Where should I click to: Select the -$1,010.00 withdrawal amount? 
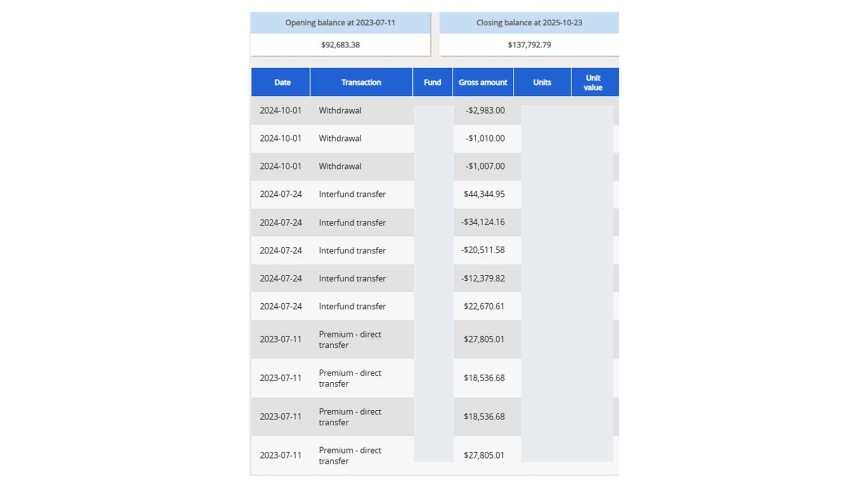point(485,138)
